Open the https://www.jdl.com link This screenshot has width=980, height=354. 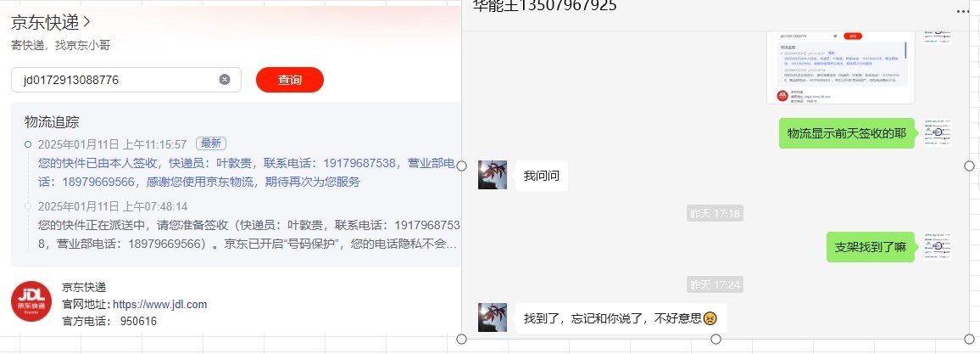pos(160,305)
